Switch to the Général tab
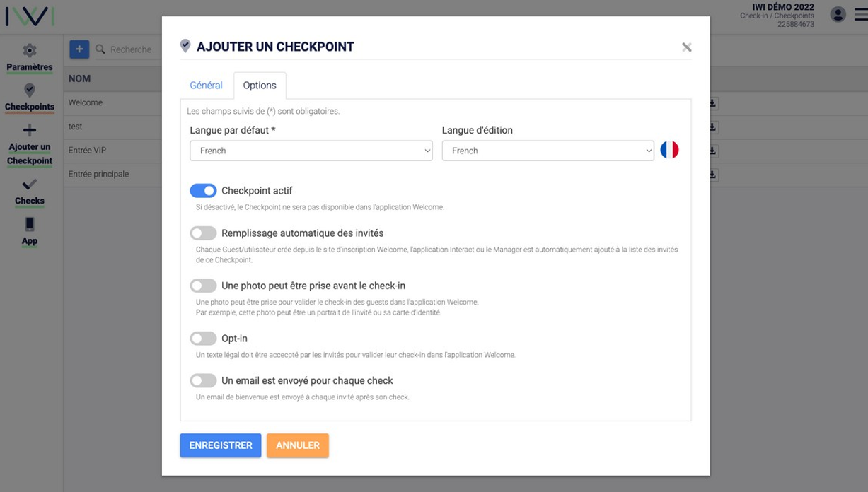Image resolution: width=868 pixels, height=492 pixels. click(206, 86)
